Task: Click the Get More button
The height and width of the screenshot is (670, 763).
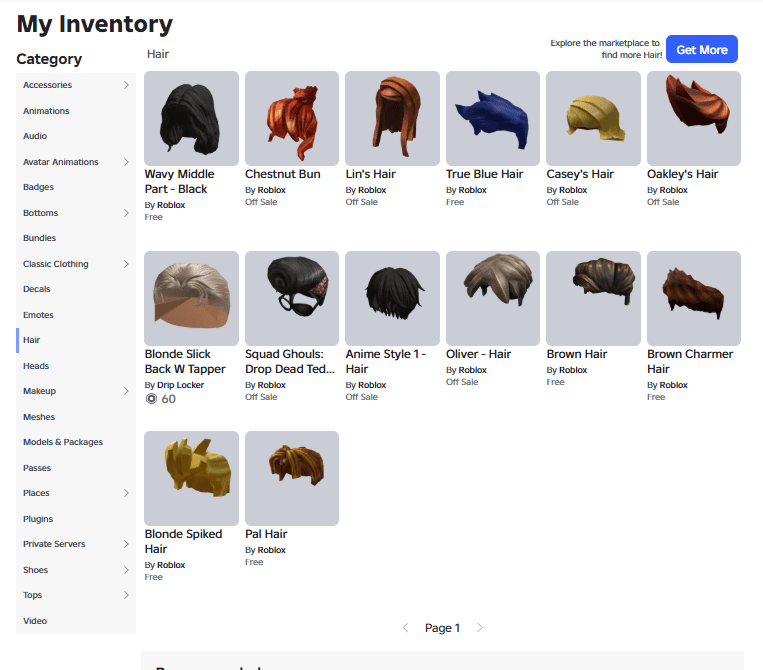Action: coord(702,49)
